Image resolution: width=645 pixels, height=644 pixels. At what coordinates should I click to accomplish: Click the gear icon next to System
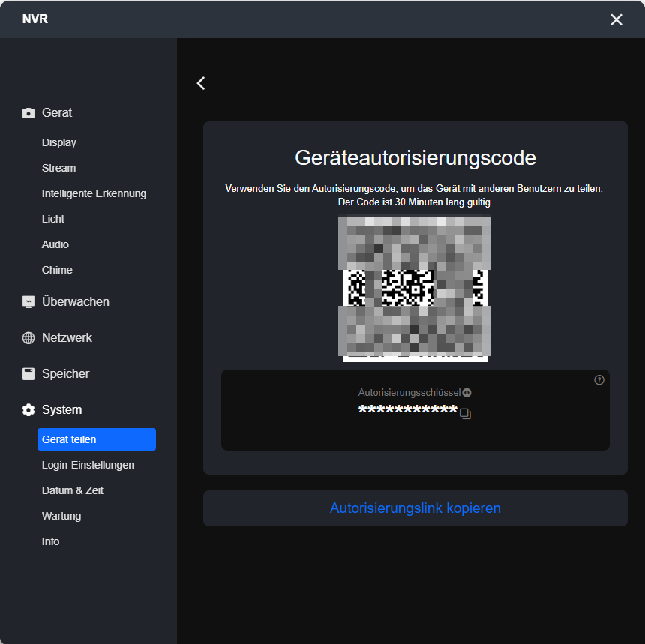pyautogui.click(x=28, y=409)
